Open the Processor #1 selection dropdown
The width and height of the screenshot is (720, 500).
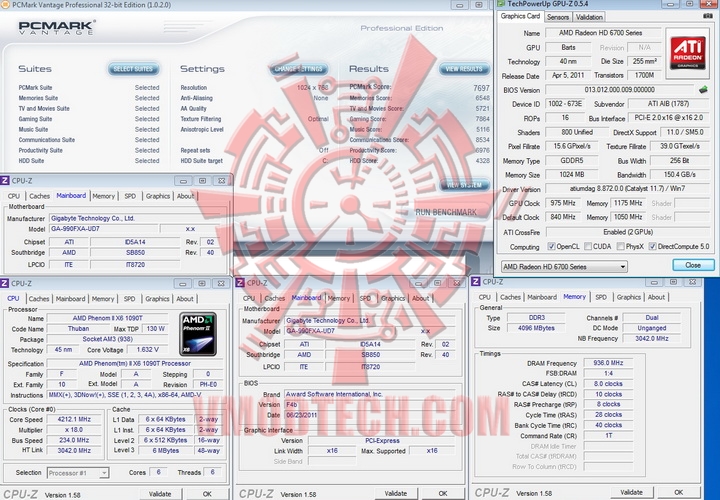pos(78,472)
